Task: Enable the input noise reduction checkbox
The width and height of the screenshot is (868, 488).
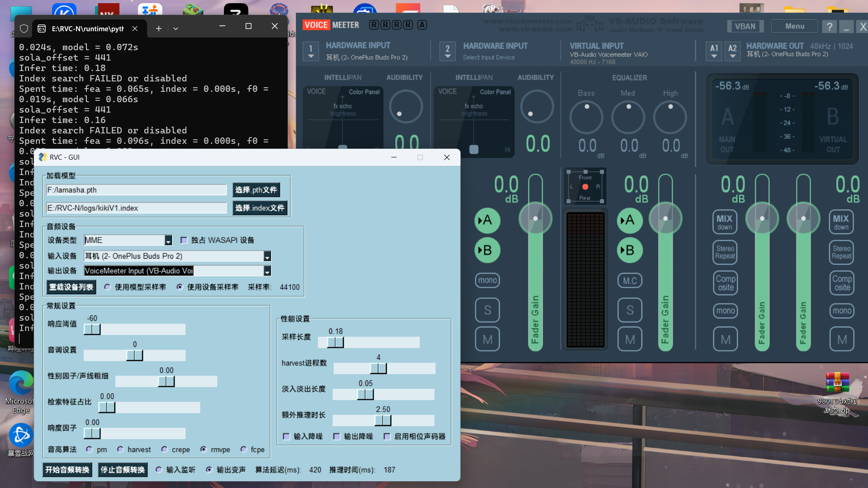Action: pos(286,436)
